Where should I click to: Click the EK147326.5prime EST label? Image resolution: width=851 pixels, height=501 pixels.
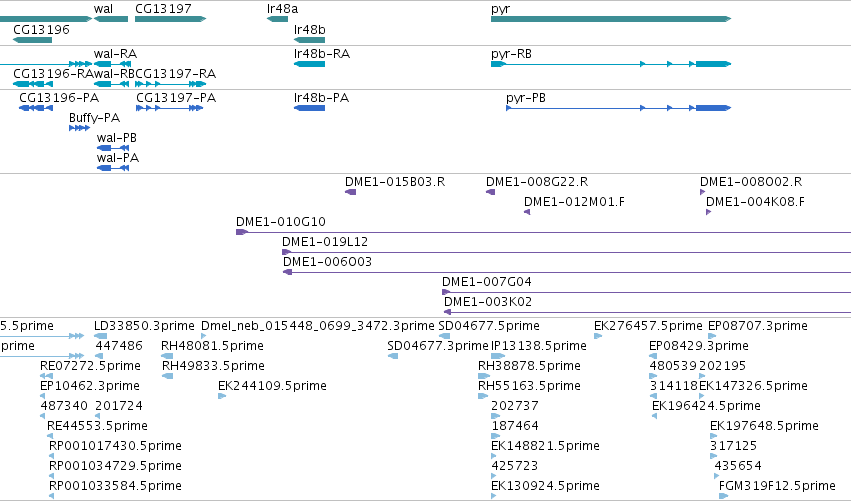click(x=753, y=386)
